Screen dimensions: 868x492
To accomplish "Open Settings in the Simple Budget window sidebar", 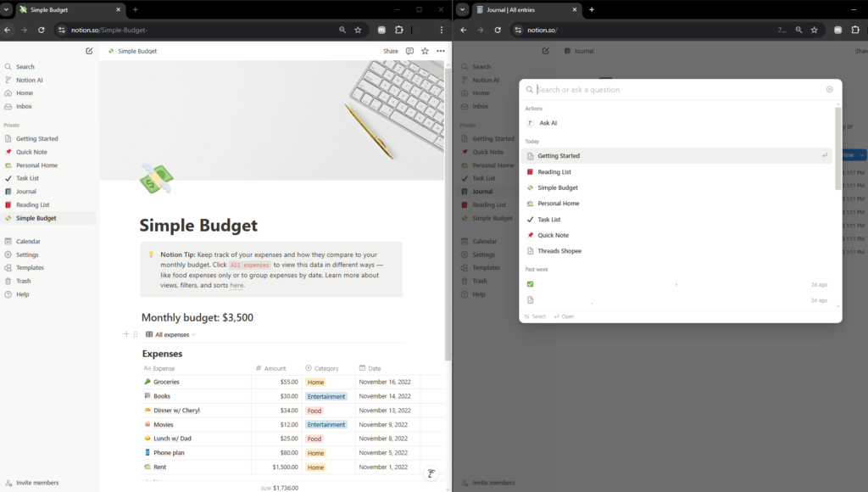I will tap(27, 254).
